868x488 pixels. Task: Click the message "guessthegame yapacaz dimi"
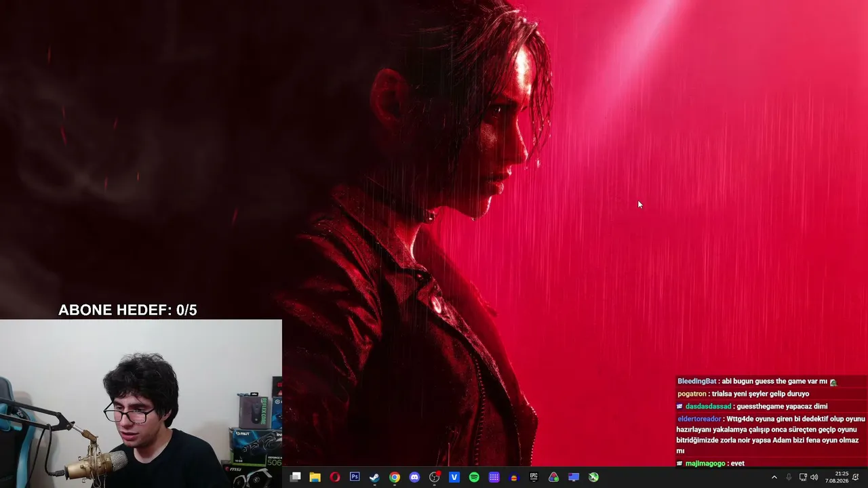click(x=782, y=407)
